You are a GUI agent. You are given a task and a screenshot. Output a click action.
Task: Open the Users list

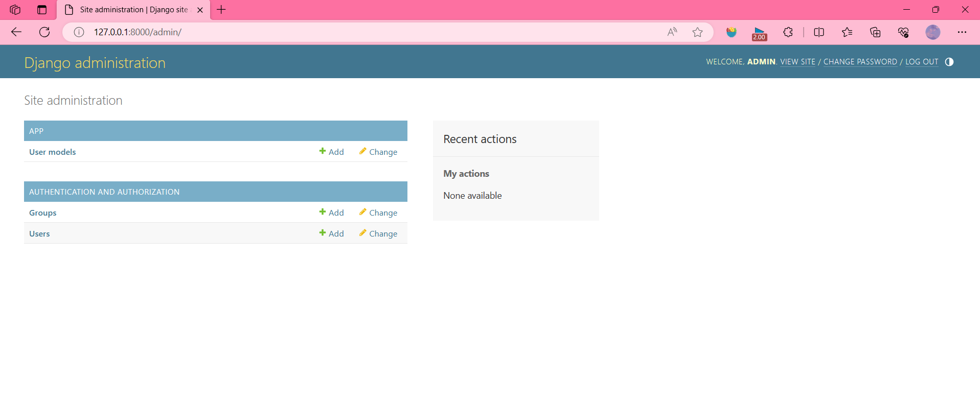39,233
